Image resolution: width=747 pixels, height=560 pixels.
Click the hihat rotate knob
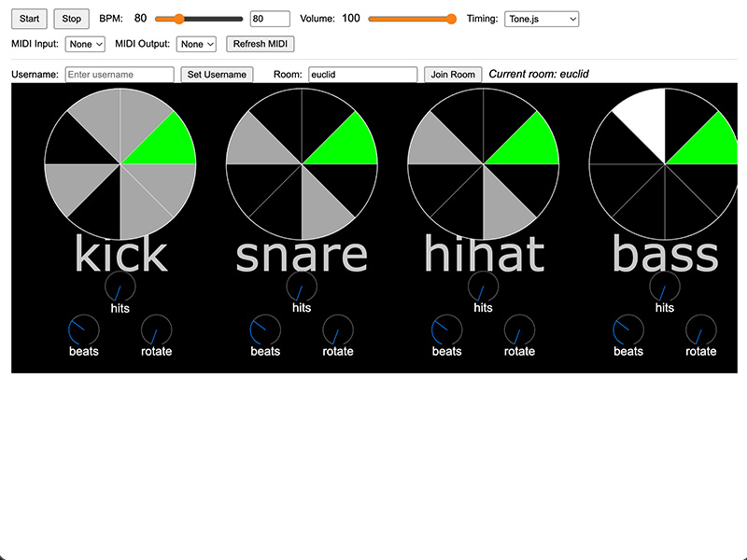pyautogui.click(x=519, y=330)
